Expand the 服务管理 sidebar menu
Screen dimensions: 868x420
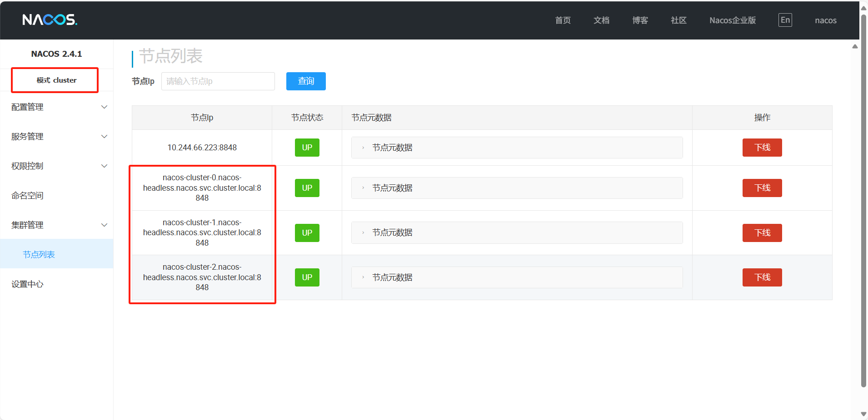click(x=57, y=137)
